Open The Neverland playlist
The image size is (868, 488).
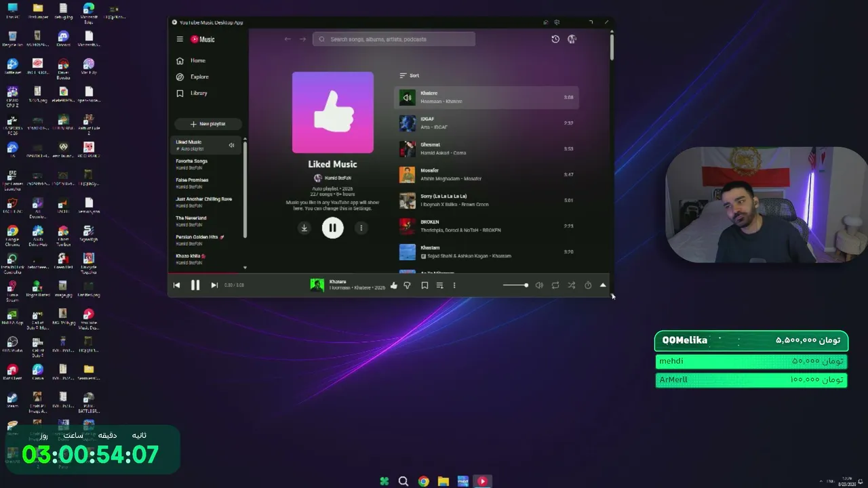(205, 221)
